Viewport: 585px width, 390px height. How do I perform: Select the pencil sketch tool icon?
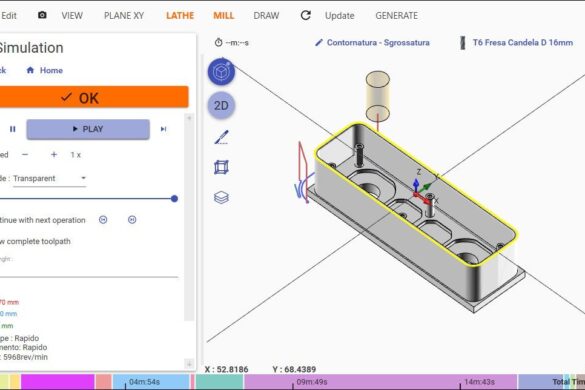pyautogui.click(x=221, y=137)
